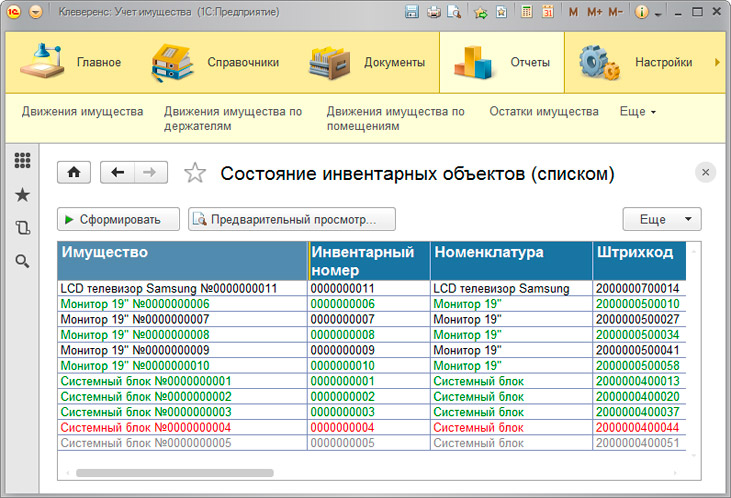Open Остатки имущества report link
This screenshot has width=731, height=498.
[544, 111]
